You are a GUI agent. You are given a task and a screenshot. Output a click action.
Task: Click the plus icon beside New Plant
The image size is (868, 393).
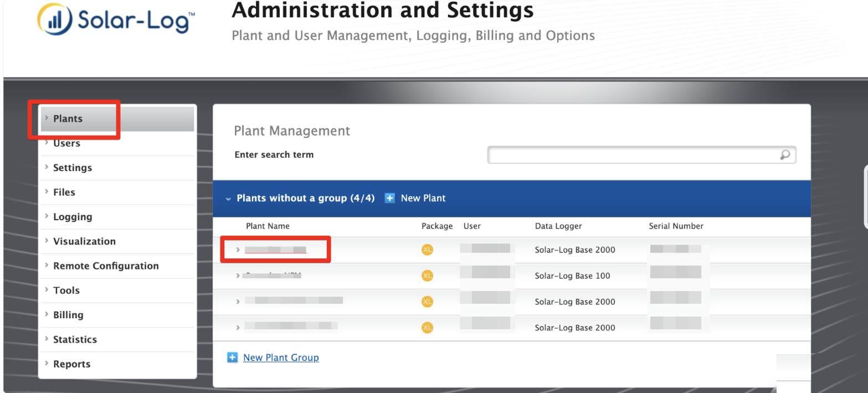coord(390,198)
